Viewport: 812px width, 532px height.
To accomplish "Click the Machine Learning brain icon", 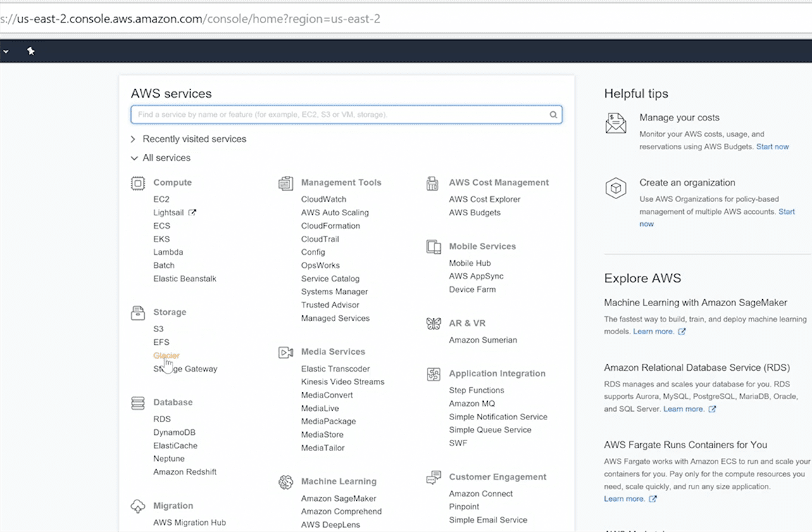I will coord(285,482).
